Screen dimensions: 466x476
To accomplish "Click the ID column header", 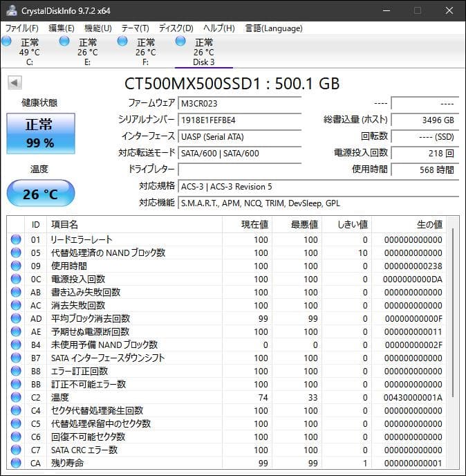I will tap(35, 225).
